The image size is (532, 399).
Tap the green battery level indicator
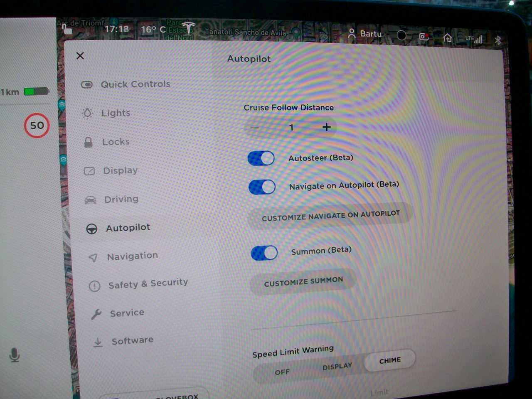[37, 91]
